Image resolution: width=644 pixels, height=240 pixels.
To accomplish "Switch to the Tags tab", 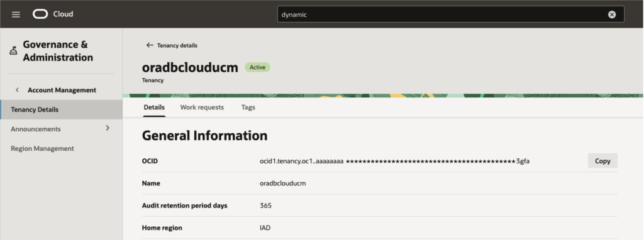I will [248, 107].
